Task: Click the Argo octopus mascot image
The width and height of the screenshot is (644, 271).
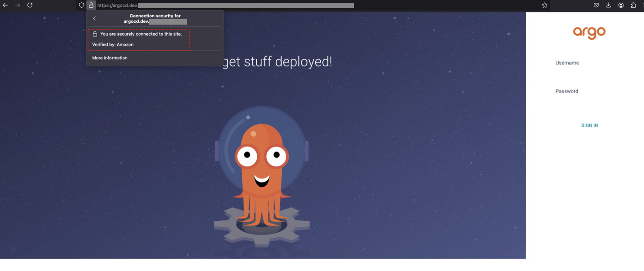Action: click(262, 178)
